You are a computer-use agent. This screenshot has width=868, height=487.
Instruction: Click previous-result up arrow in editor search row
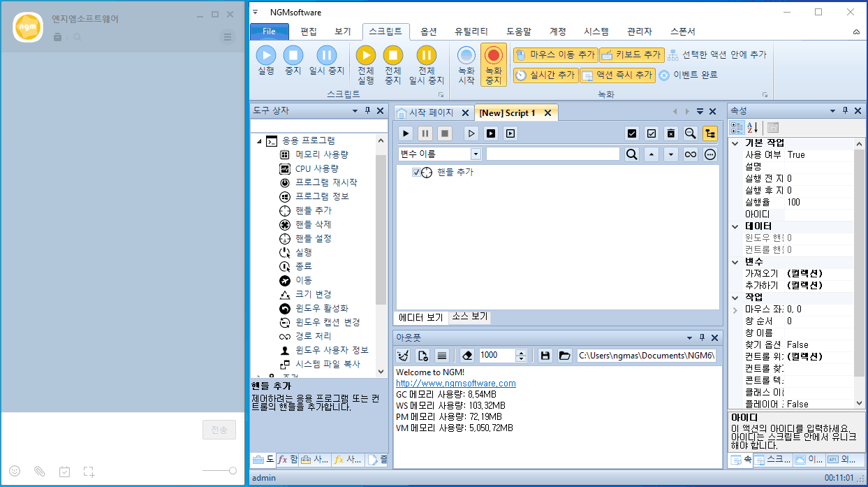coord(652,154)
